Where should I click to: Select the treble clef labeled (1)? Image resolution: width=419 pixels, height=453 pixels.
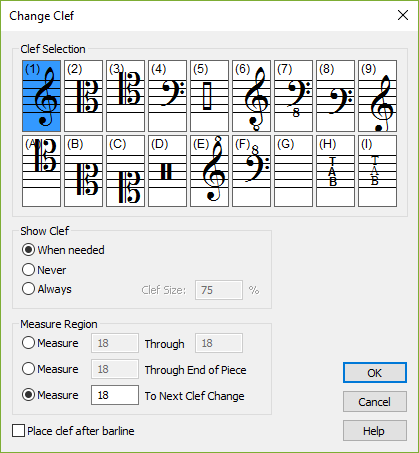(41, 96)
